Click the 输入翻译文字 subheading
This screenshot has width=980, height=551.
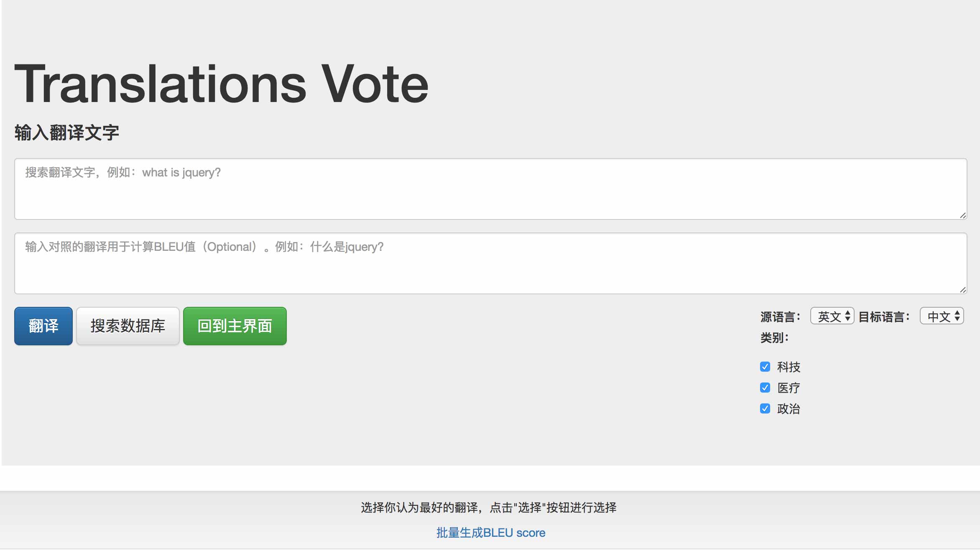point(67,133)
